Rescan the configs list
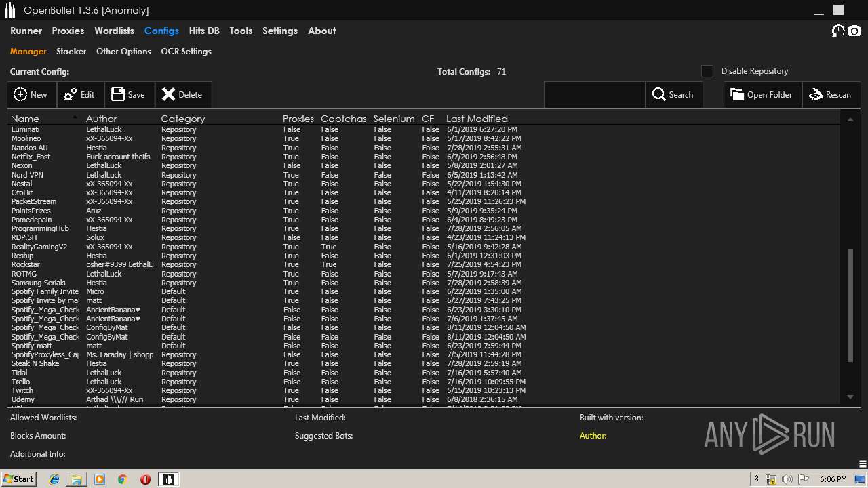 coord(831,95)
